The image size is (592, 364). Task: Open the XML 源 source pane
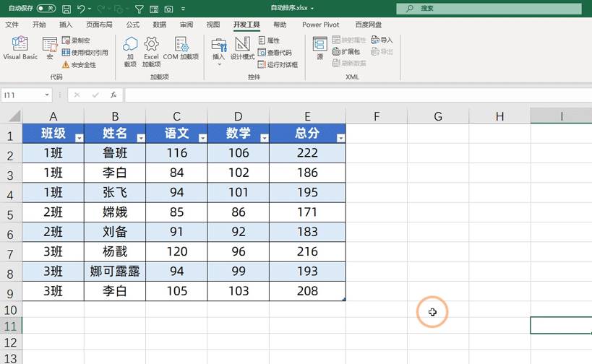click(319, 48)
